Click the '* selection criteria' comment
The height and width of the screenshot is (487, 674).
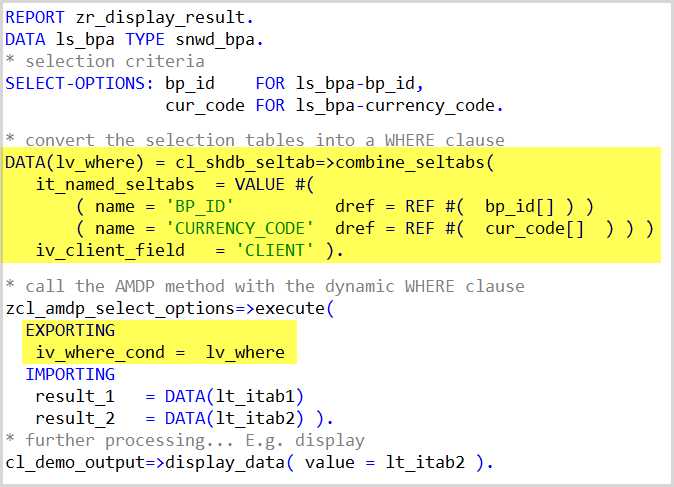(x=105, y=61)
